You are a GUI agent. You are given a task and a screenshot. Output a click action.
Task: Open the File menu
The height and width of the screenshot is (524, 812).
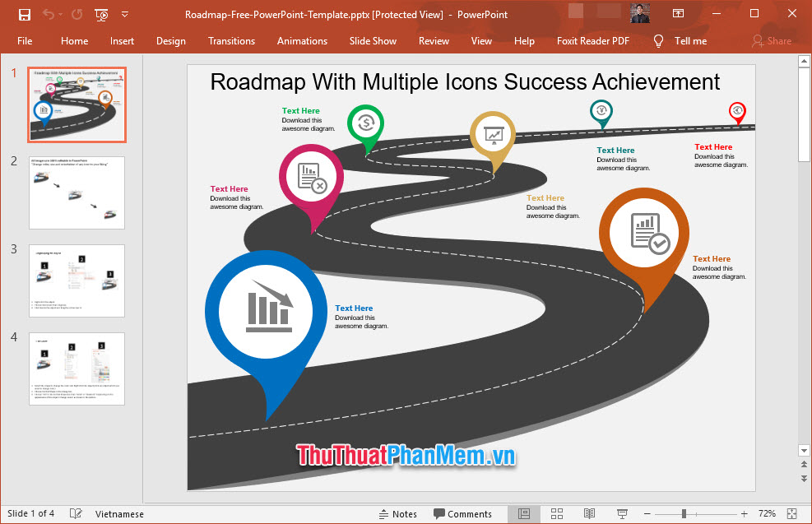coord(25,40)
